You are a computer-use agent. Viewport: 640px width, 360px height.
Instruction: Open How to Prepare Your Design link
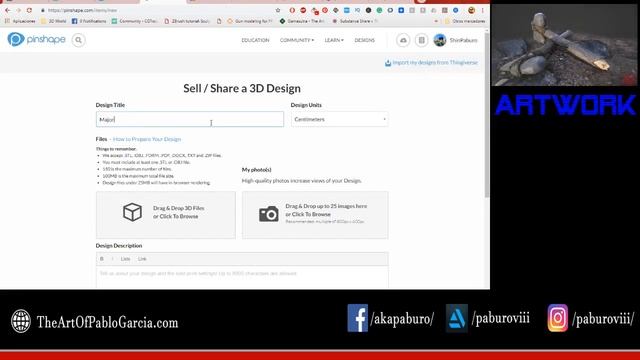coord(147,139)
